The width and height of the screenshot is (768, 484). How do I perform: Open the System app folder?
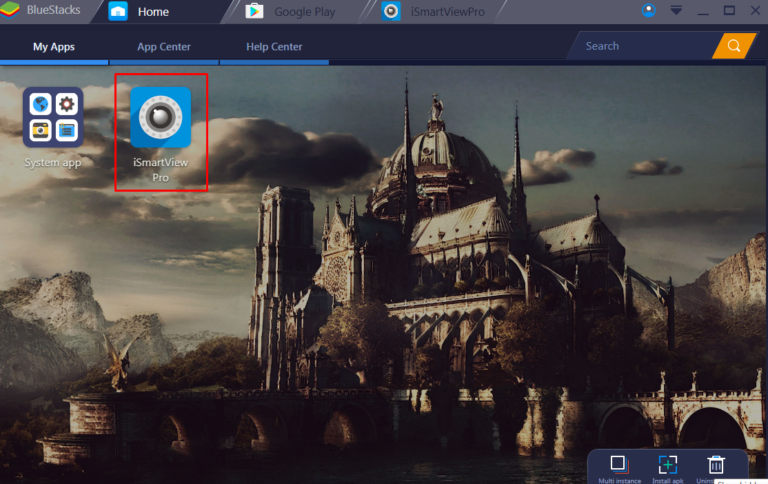pyautogui.click(x=53, y=119)
